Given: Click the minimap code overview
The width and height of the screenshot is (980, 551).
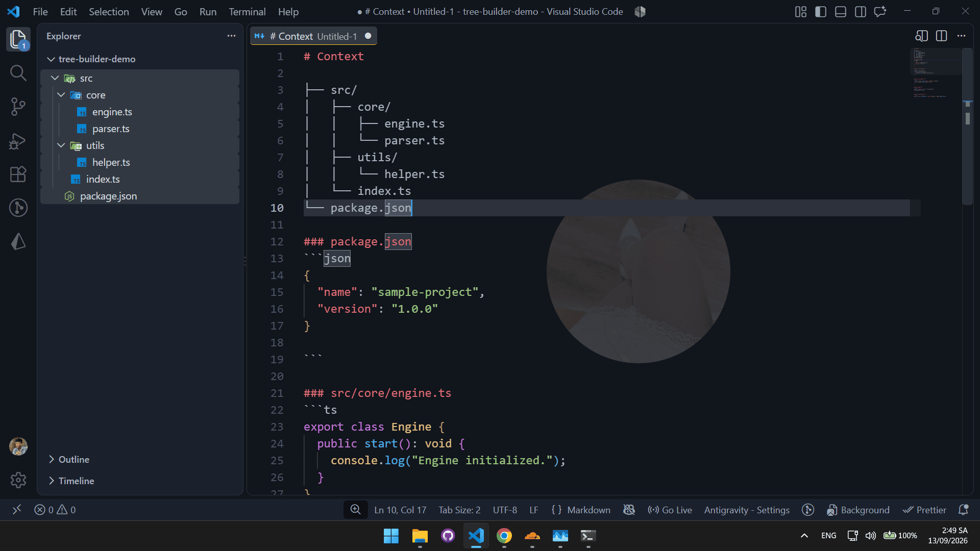Looking at the screenshot, I should point(936,73).
